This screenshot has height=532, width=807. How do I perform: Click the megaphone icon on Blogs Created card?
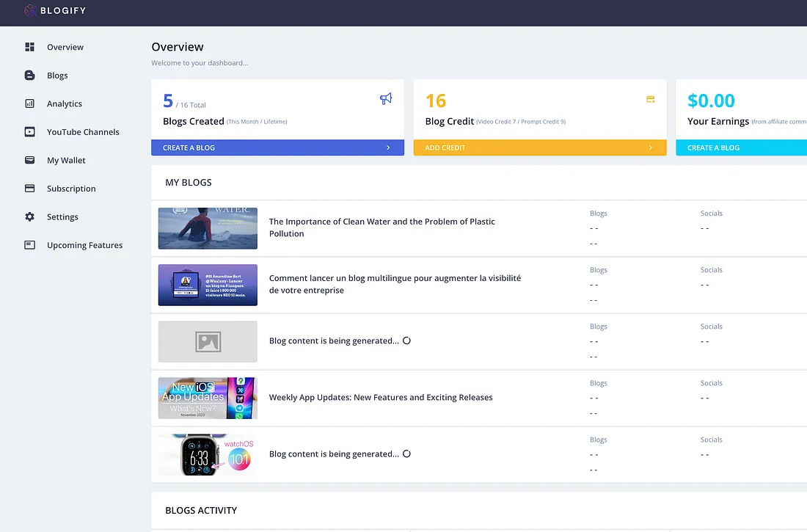coord(386,98)
